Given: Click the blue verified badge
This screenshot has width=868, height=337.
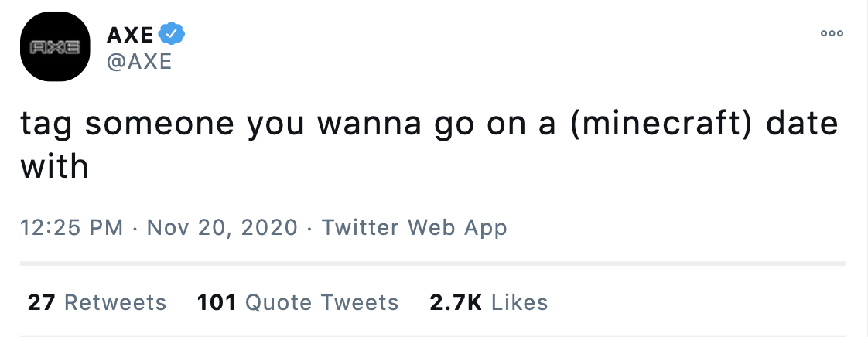Looking at the screenshot, I should point(172,34).
